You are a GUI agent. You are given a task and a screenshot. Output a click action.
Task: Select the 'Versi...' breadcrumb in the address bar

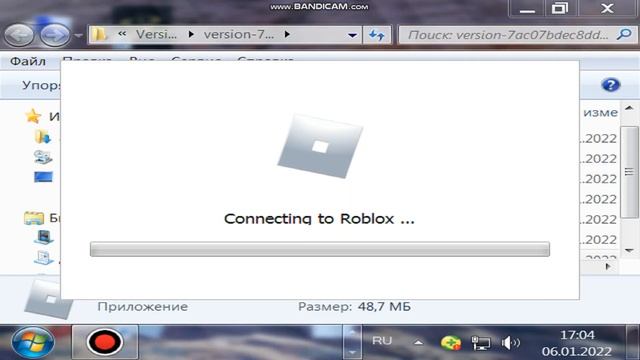pyautogui.click(x=156, y=35)
